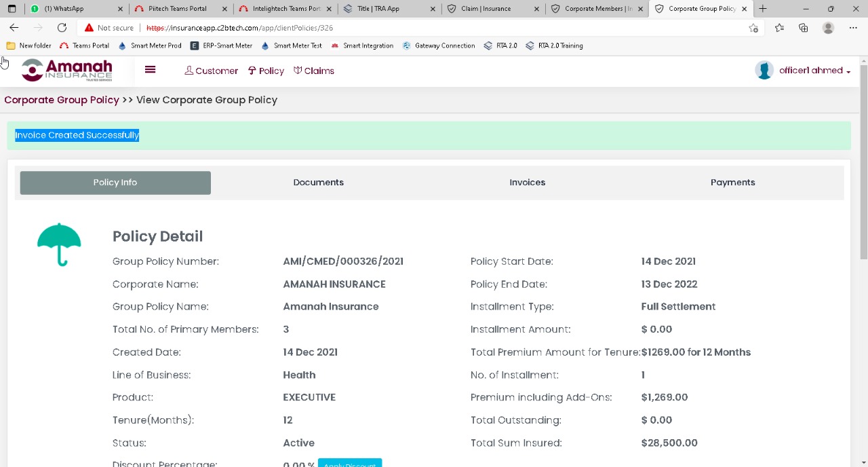Click the page vertical scrollbar
Viewport: 868px width, 467px height.
[863, 162]
